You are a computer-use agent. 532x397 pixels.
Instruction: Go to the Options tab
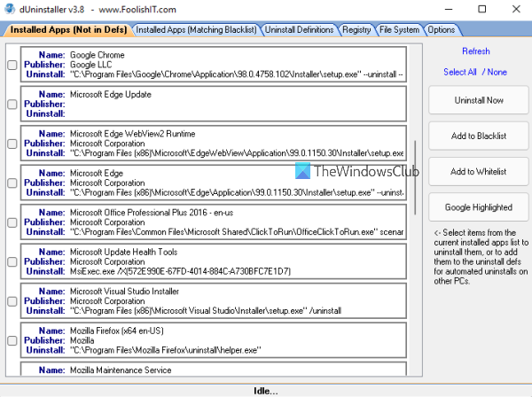[441, 30]
